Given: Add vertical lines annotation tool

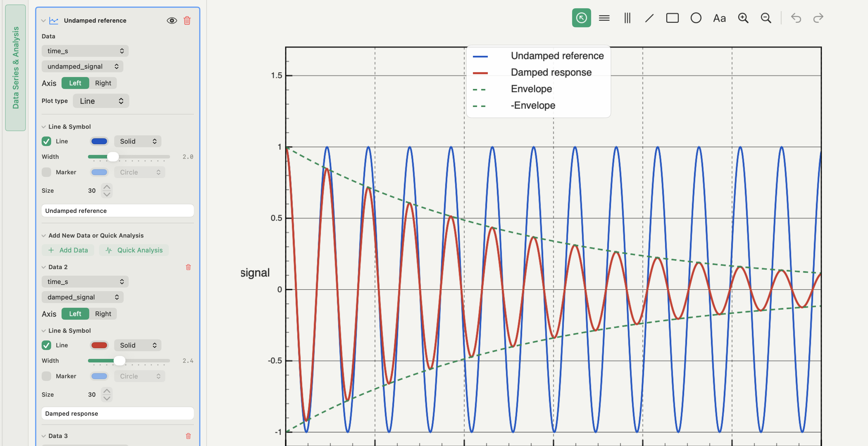Looking at the screenshot, I should pos(627,18).
